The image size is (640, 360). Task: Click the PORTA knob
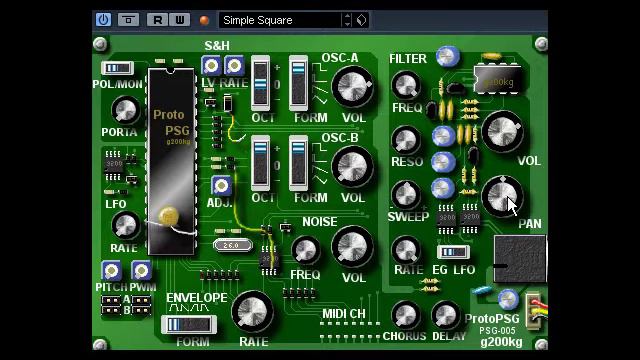[x=125, y=111]
